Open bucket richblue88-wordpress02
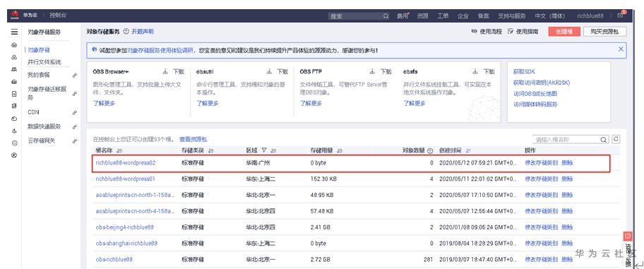The image size is (644, 269). click(126, 162)
